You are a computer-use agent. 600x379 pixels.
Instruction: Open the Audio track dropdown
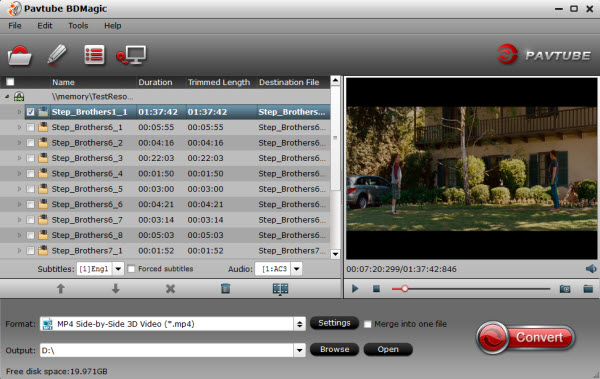297,269
